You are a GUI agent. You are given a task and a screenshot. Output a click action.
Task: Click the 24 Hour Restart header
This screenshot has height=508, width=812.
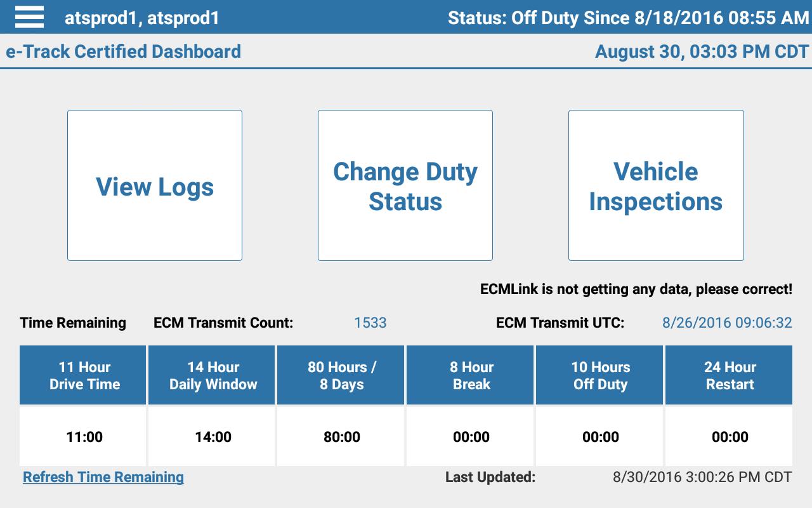point(728,375)
